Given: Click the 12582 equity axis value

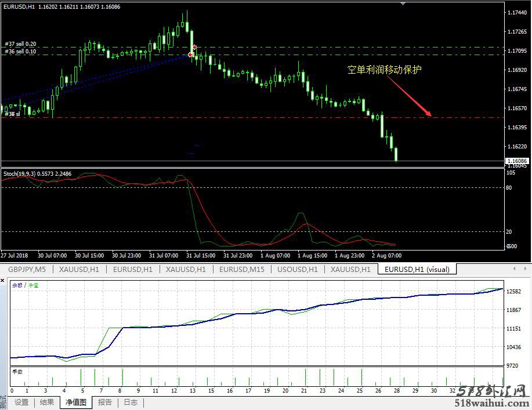Looking at the screenshot, I should click(x=513, y=291).
